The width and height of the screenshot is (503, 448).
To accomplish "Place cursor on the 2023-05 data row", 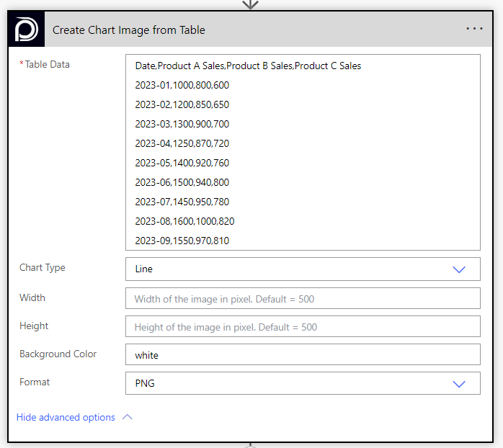I will (182, 163).
